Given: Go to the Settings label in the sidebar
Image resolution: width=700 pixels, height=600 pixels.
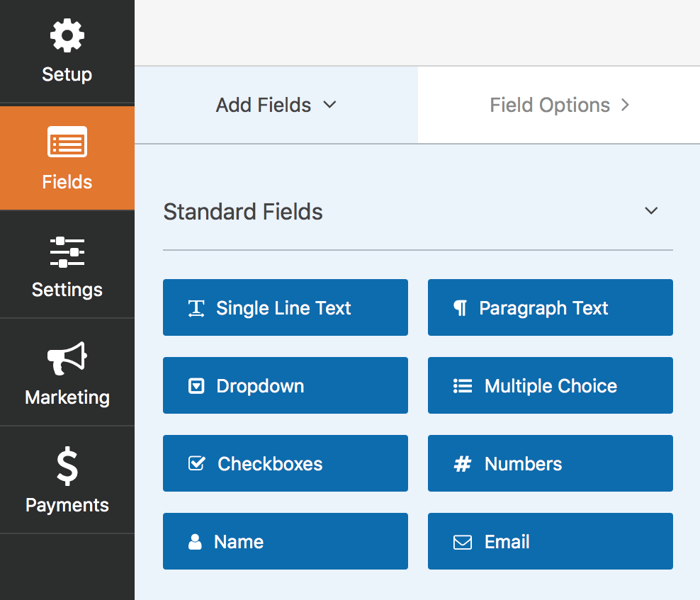Looking at the screenshot, I should (67, 290).
